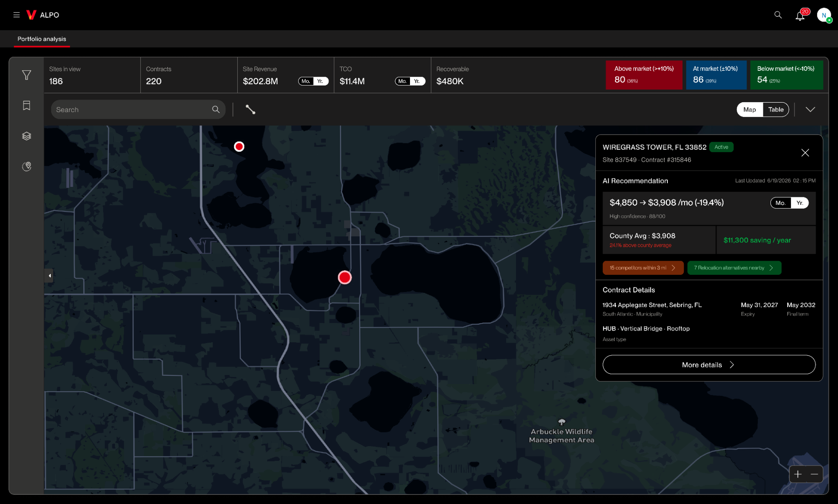Filter by At market blue tile
The width and height of the screenshot is (838, 504).
(x=716, y=75)
